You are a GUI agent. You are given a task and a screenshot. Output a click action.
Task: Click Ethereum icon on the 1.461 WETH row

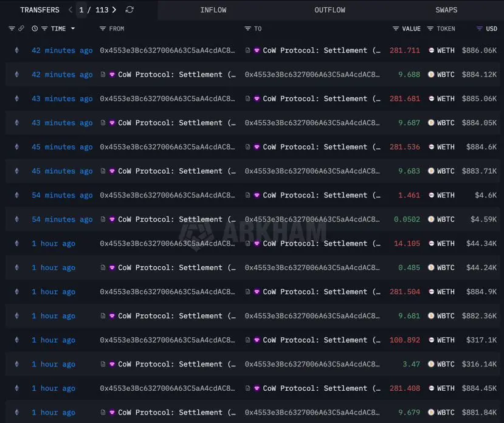pos(16,194)
